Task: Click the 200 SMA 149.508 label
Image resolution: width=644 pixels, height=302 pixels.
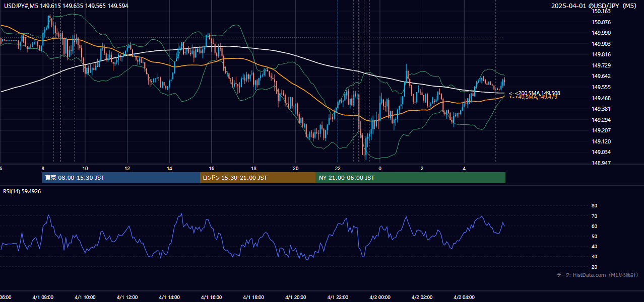Action: pos(534,93)
